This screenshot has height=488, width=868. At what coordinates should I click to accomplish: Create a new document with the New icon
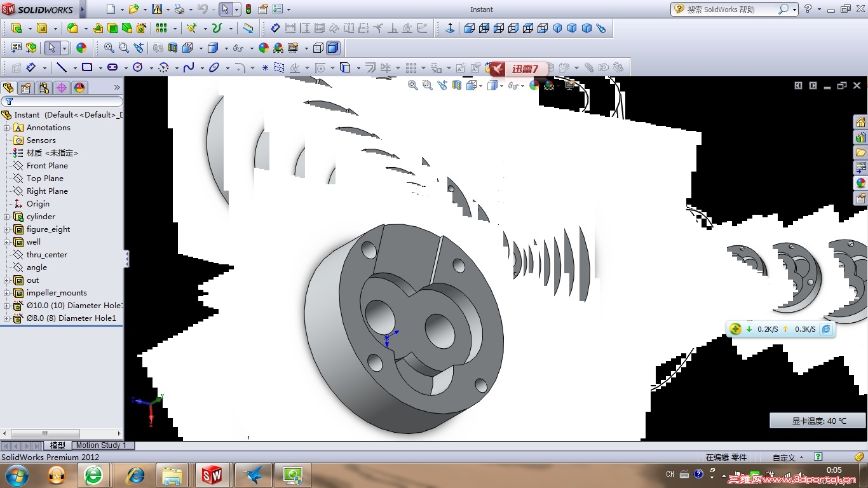(x=111, y=9)
